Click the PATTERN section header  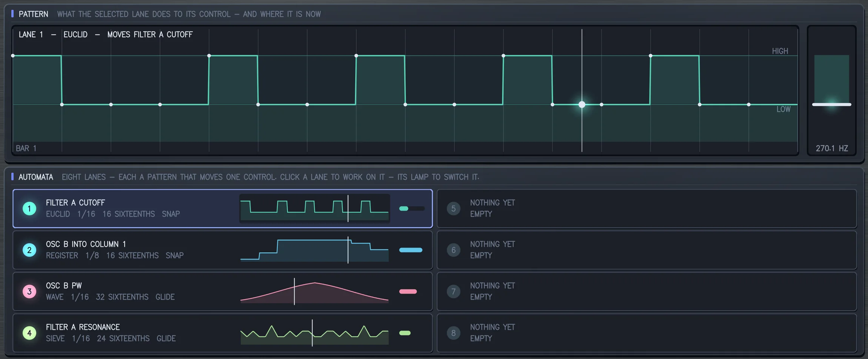(x=34, y=14)
